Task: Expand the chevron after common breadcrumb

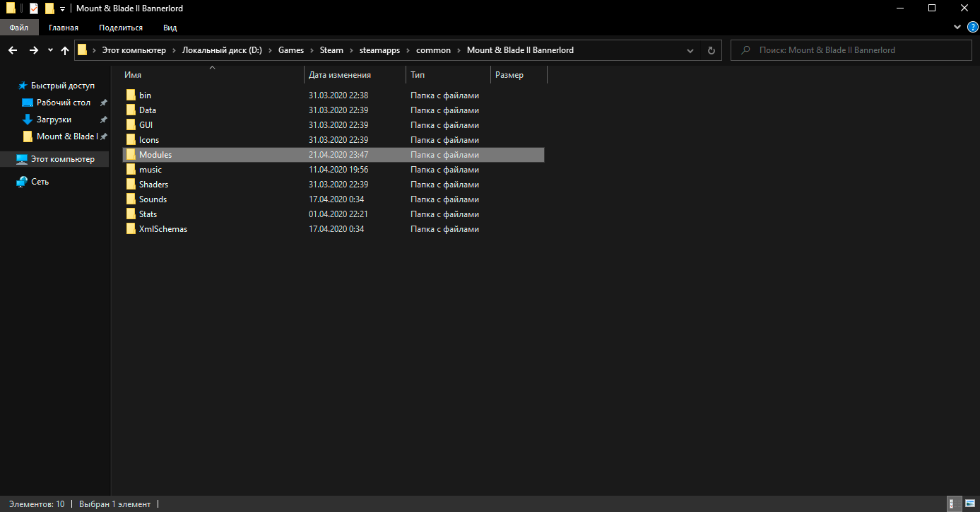Action: 459,50
